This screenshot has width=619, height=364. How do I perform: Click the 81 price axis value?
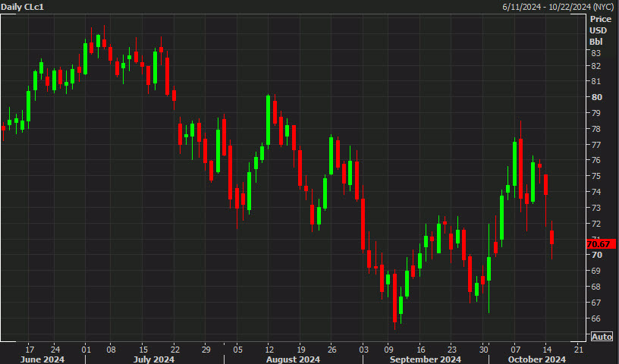[596, 81]
